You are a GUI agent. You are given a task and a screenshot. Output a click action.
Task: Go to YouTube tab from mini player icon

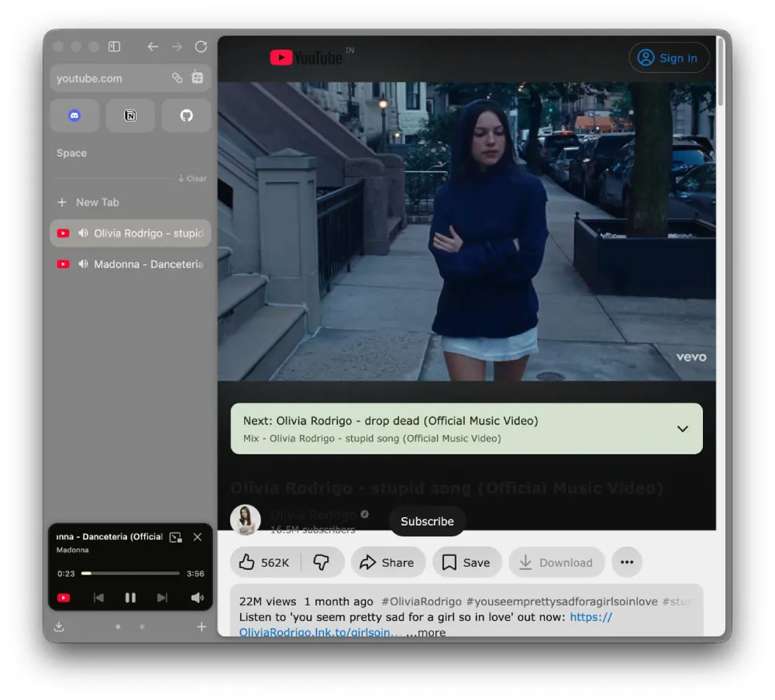click(64, 598)
